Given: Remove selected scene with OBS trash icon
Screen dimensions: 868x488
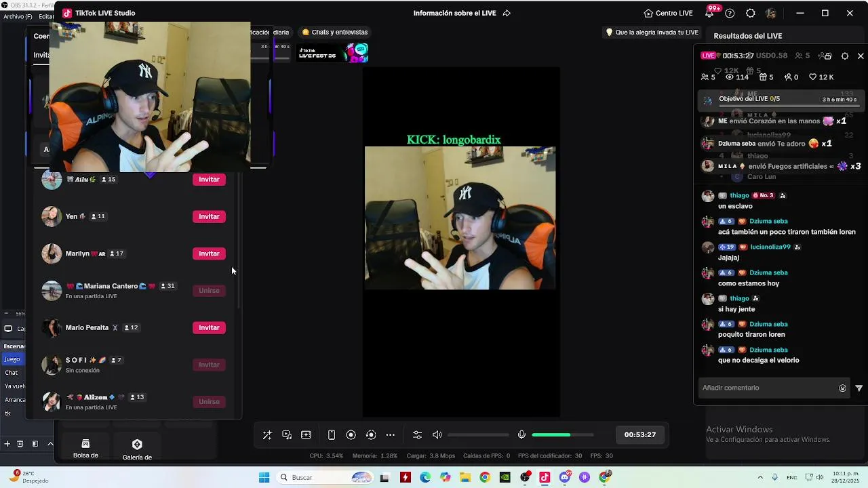Looking at the screenshot, I should (20, 444).
